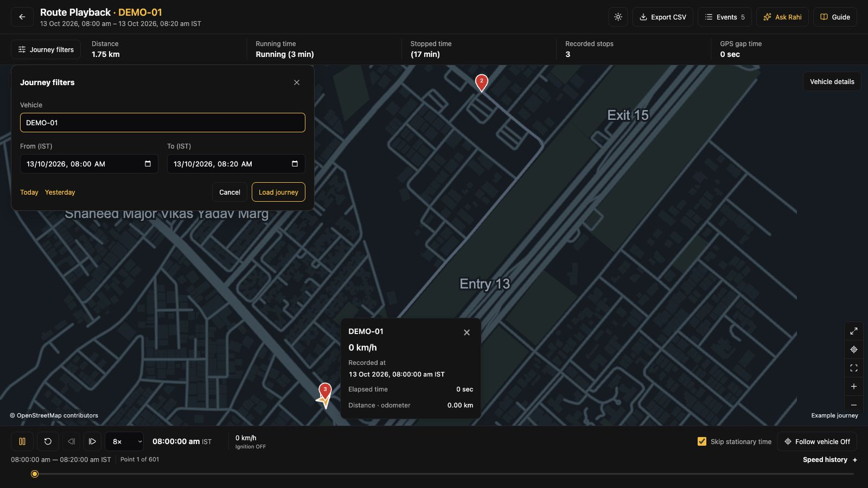Screen dimensions: 868x488
Task: Close the DEMO-01 vehicle popup
Action: click(467, 332)
